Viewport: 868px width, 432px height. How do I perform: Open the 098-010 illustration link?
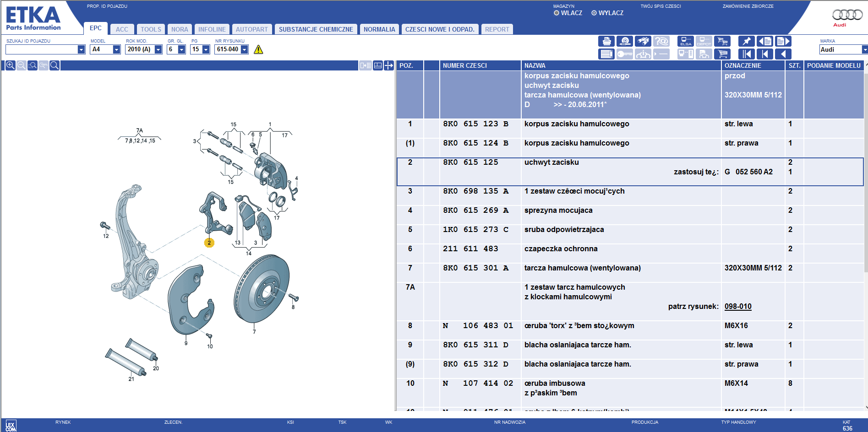pyautogui.click(x=738, y=307)
